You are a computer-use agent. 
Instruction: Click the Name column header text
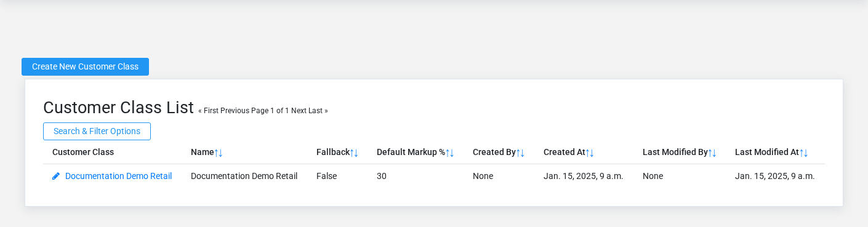click(203, 152)
